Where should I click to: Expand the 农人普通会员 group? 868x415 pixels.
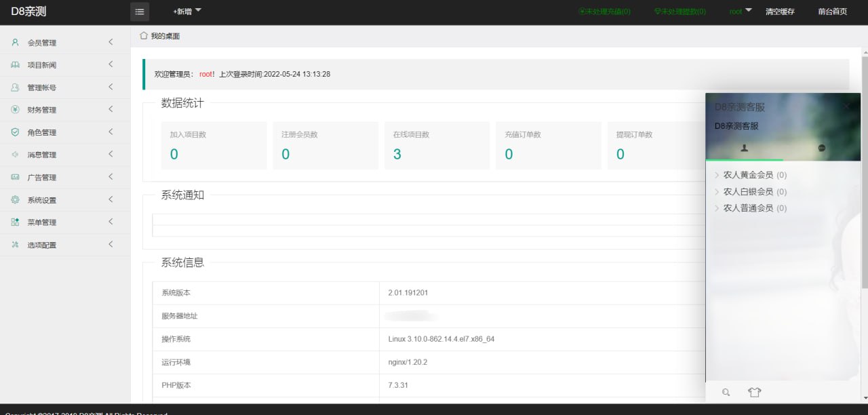pyautogui.click(x=750, y=208)
